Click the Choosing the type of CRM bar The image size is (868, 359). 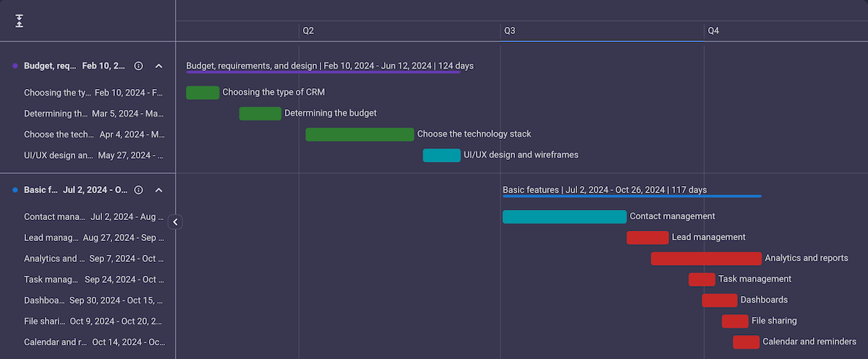[203, 93]
